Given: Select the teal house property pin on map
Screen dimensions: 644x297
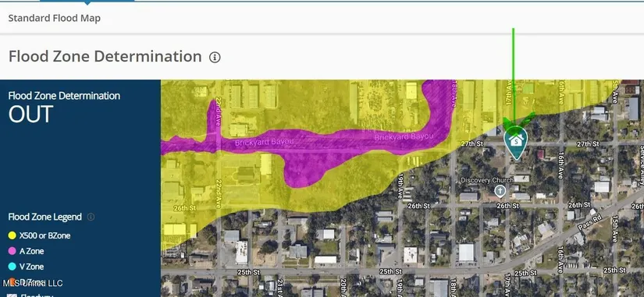Looking at the screenshot, I should click(515, 143).
